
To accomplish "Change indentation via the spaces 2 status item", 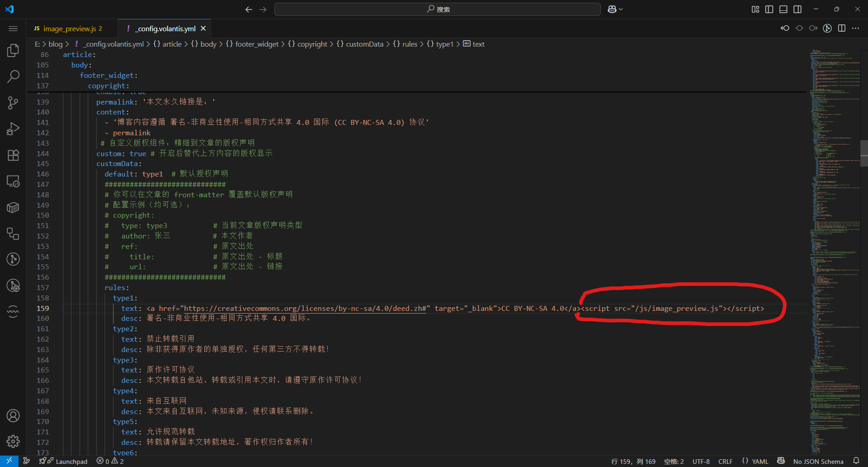I will [x=674, y=461].
